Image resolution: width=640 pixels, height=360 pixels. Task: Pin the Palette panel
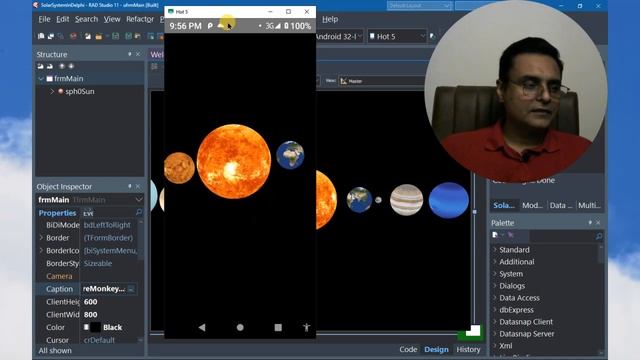click(x=590, y=223)
